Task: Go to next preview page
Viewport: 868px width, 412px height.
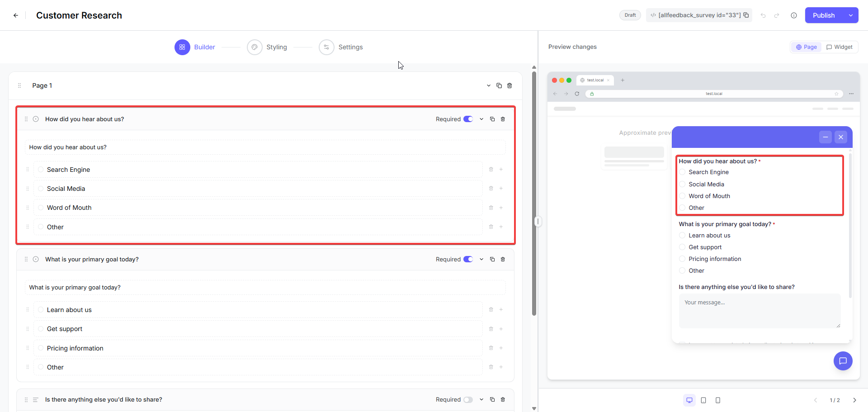Action: tap(854, 400)
